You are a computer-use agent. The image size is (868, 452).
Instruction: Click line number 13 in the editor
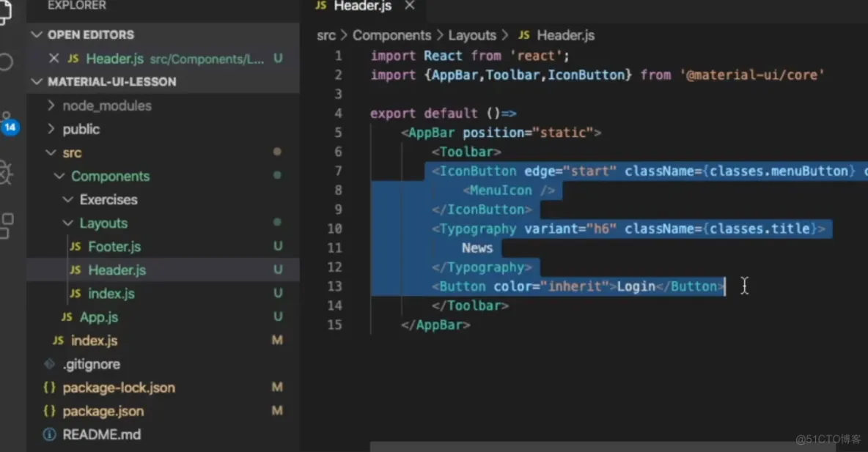click(x=335, y=286)
